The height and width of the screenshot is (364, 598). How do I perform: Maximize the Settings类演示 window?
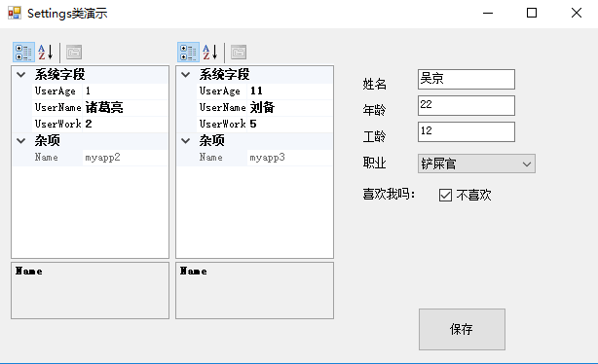click(532, 13)
